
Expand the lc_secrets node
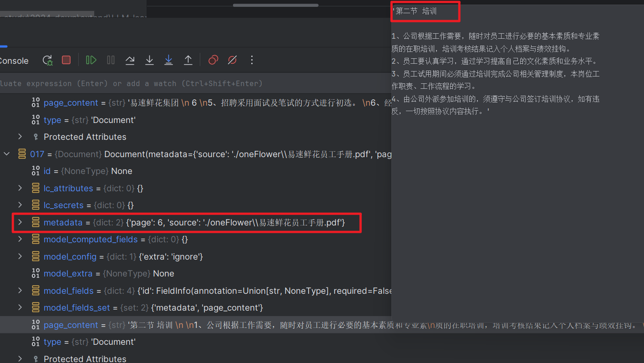20,205
